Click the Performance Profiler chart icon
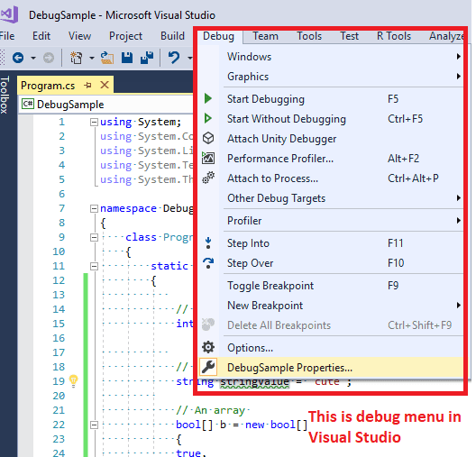 click(208, 158)
